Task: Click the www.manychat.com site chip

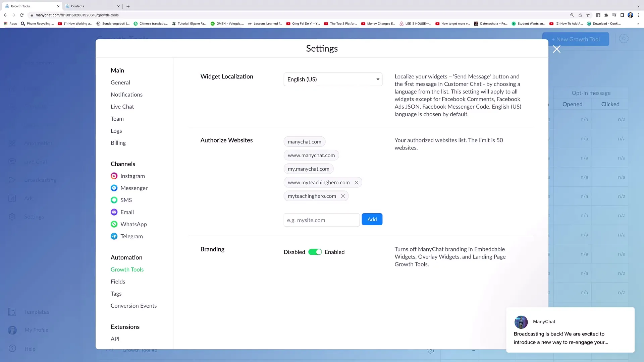Action: point(311,155)
